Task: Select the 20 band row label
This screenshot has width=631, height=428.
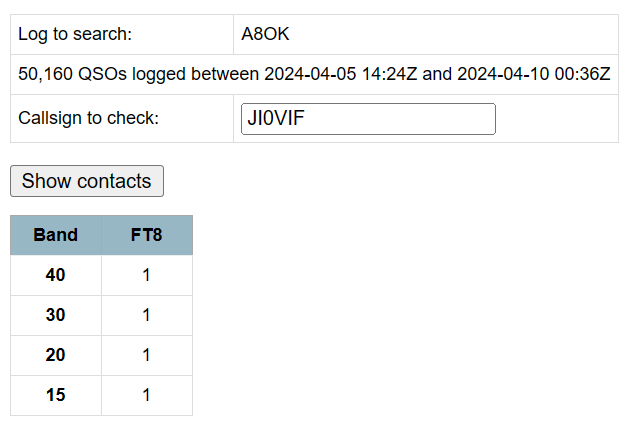Action: (55, 355)
